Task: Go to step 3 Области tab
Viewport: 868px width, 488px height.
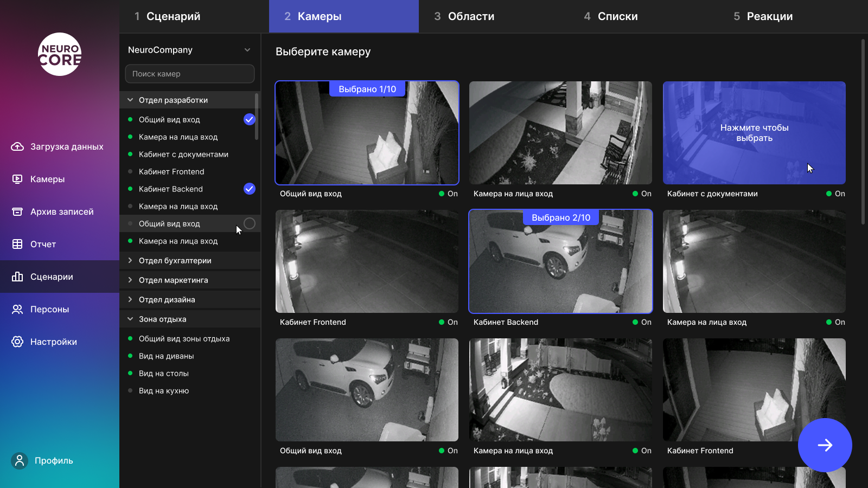Action: coord(494,16)
